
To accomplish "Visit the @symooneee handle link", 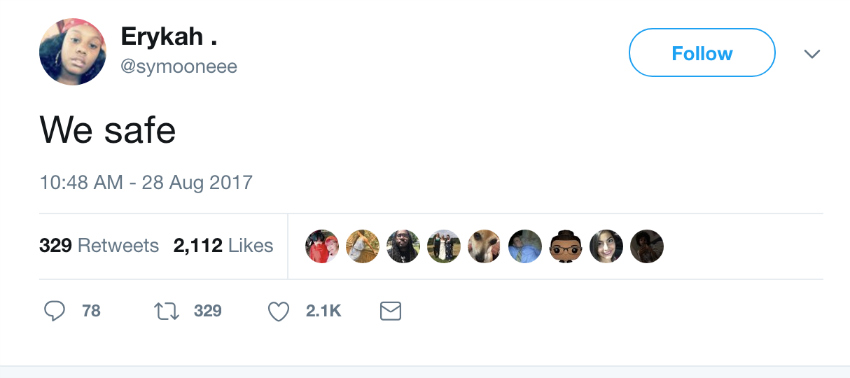I will (x=179, y=67).
